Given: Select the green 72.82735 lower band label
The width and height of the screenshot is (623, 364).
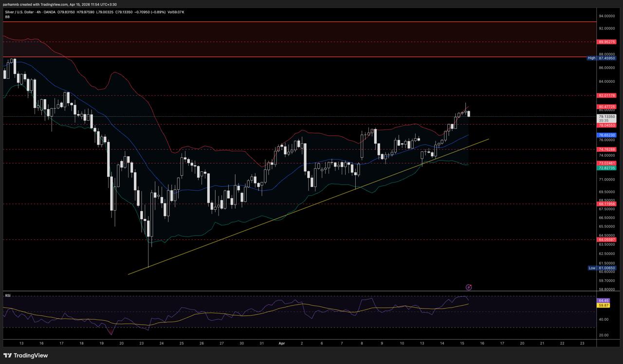Looking at the screenshot, I should click(607, 168).
